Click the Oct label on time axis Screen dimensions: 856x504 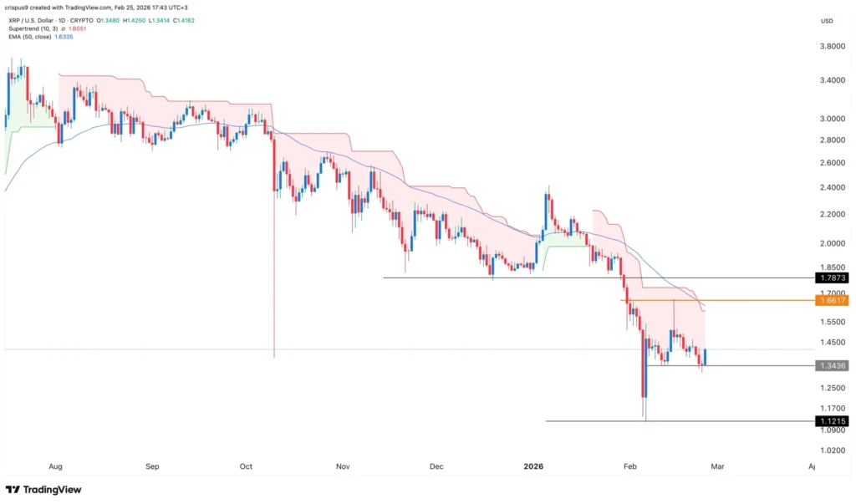(x=245, y=467)
